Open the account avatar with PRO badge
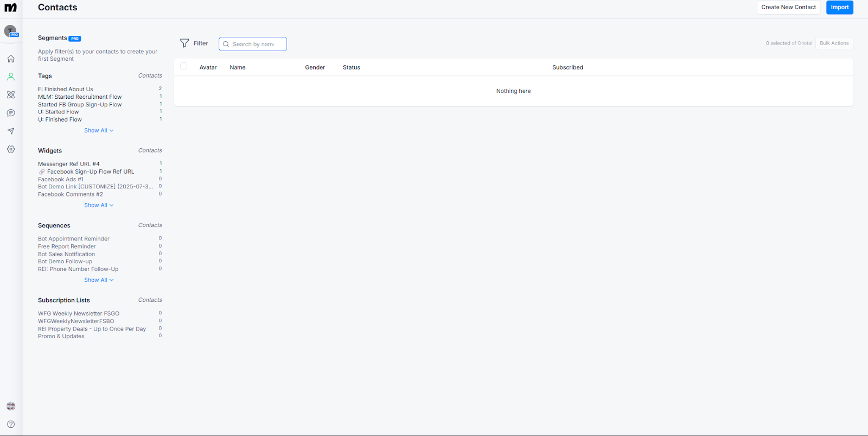Image resolution: width=868 pixels, height=436 pixels. [x=11, y=31]
